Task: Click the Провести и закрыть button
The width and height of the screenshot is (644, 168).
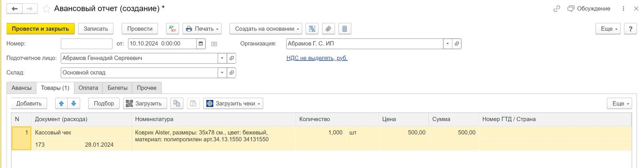Action: (x=40, y=29)
